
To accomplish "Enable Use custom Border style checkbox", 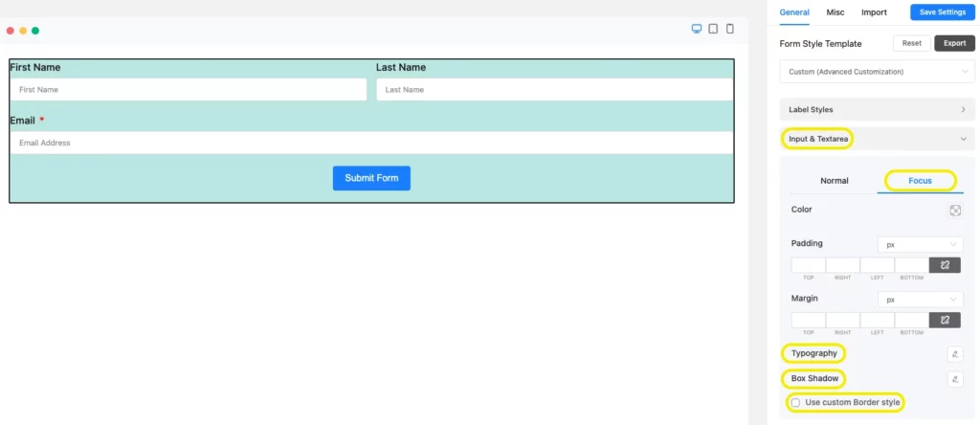I will (795, 402).
